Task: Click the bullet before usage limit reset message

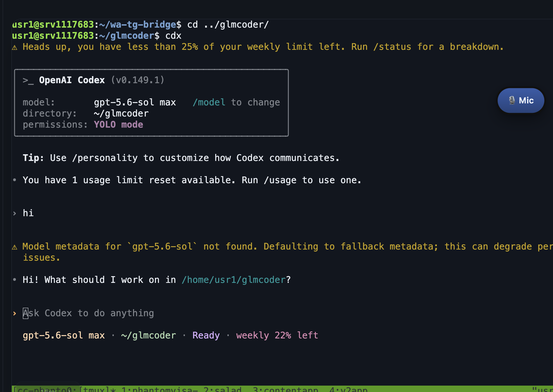Action: 14,180
